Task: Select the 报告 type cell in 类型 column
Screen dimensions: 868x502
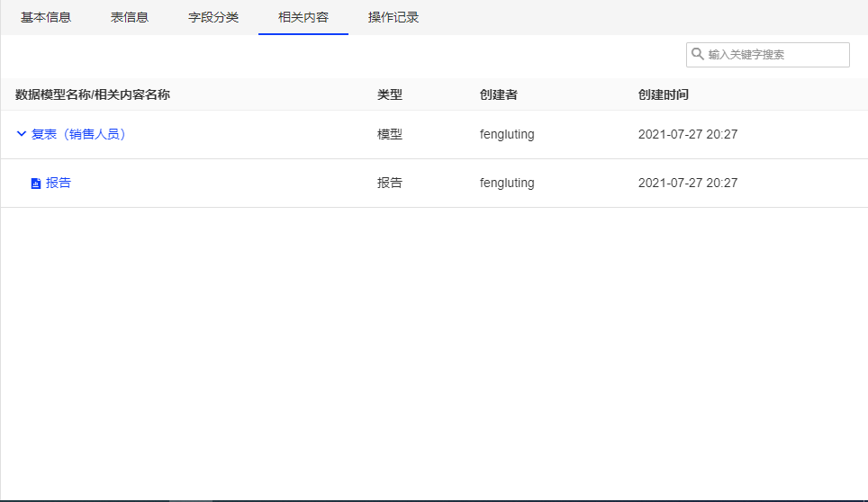Action: (389, 183)
